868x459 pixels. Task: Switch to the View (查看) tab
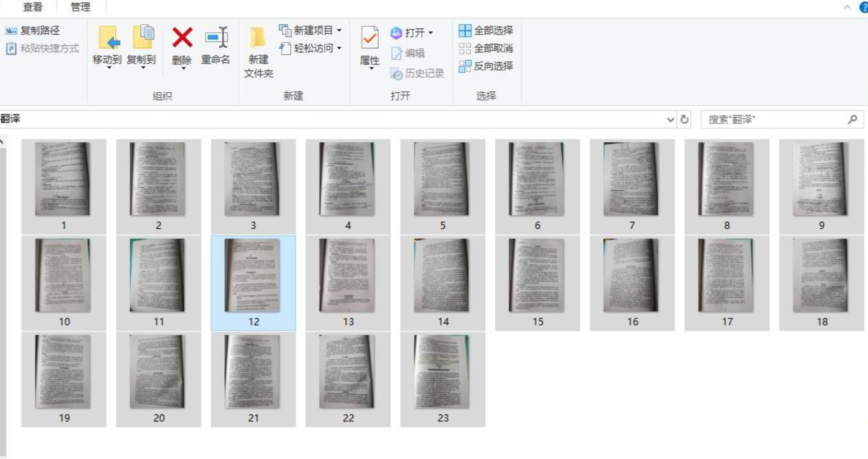coord(32,7)
